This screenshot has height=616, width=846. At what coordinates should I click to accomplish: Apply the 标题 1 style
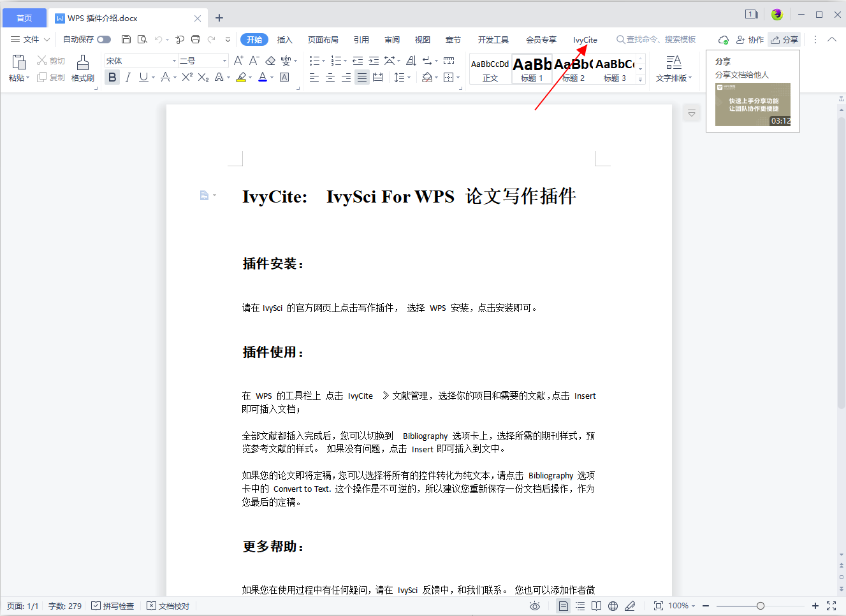click(532, 69)
